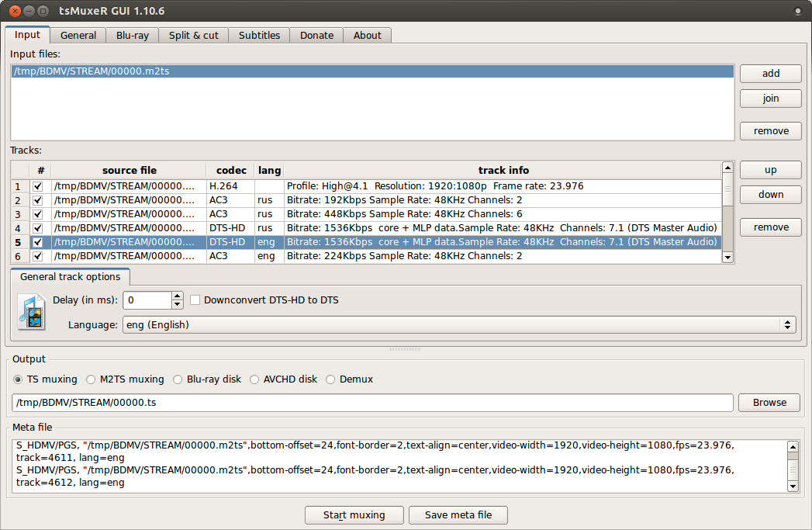Click the Delay (in ms) input field
812x530 pixels.
[147, 300]
